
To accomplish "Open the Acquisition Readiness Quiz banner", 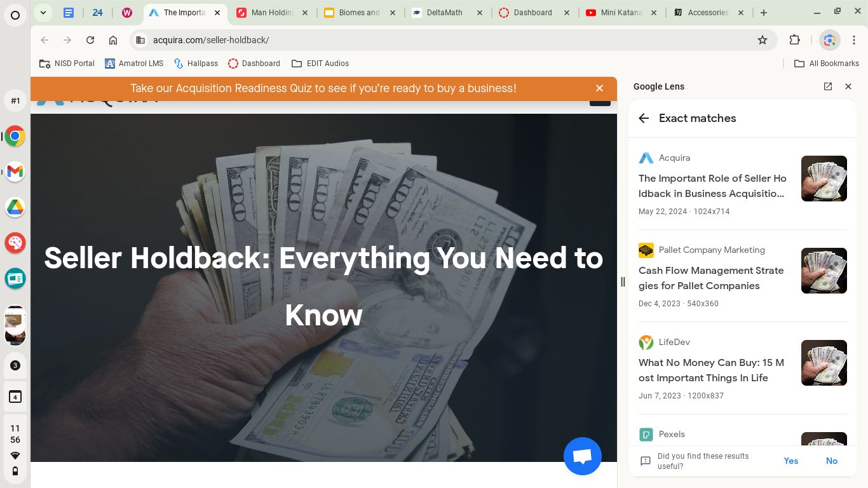I will click(323, 88).
